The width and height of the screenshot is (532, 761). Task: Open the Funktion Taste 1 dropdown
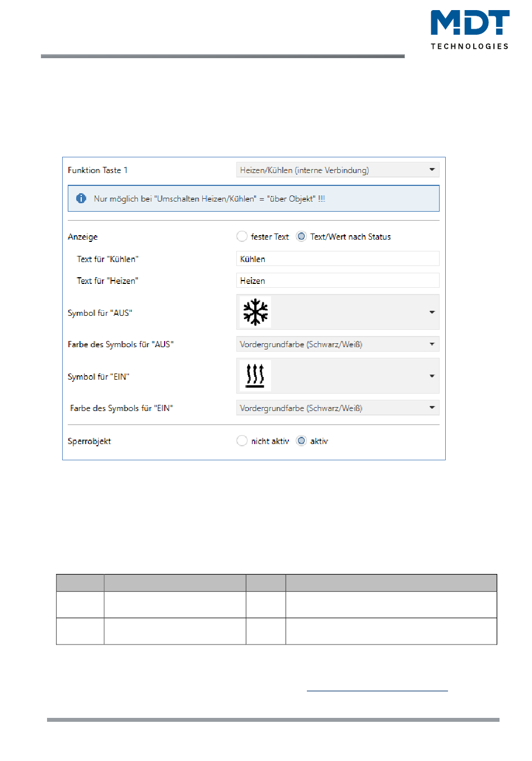tap(337, 170)
